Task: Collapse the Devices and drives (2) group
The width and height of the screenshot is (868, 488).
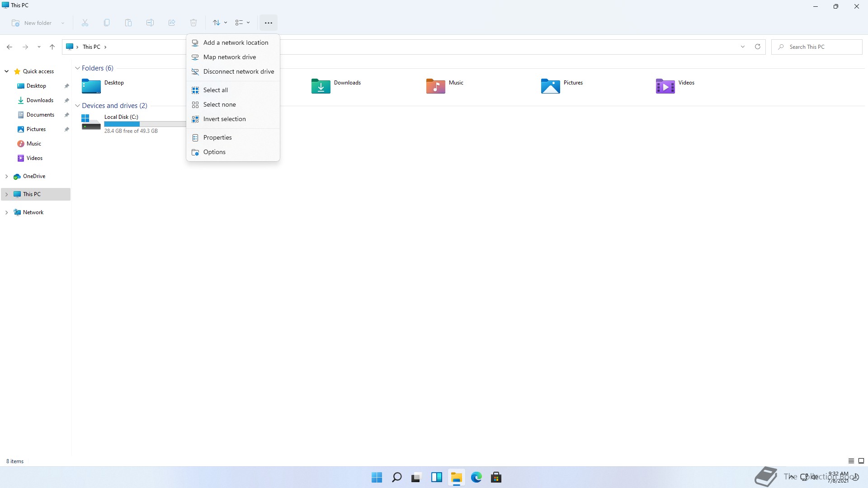Action: [77, 106]
